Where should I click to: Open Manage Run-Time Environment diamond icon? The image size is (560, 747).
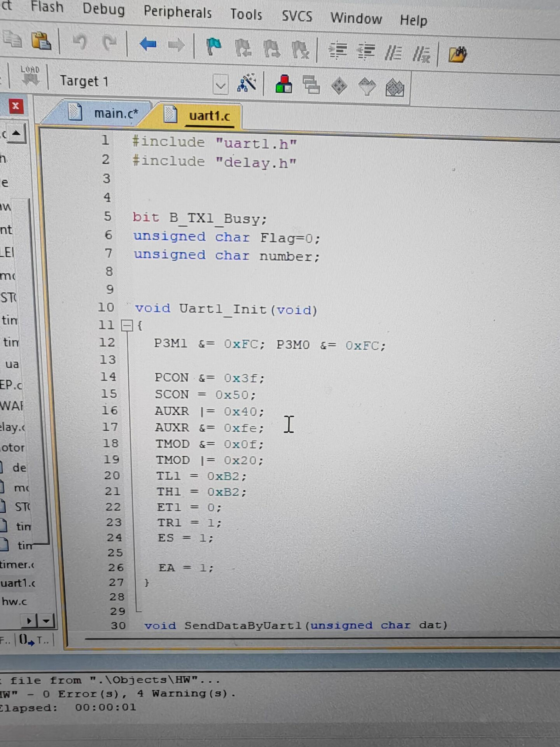tap(339, 86)
